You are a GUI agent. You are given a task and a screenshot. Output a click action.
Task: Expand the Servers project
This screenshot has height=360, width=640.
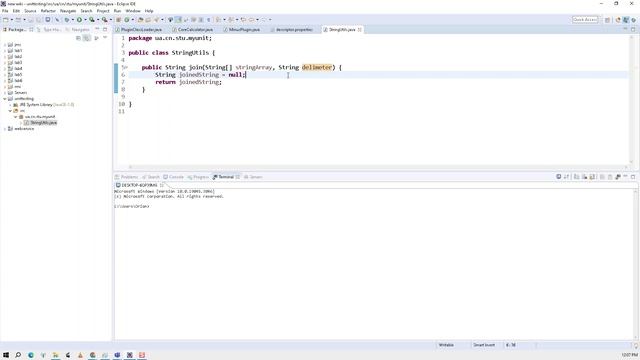click(x=5, y=93)
